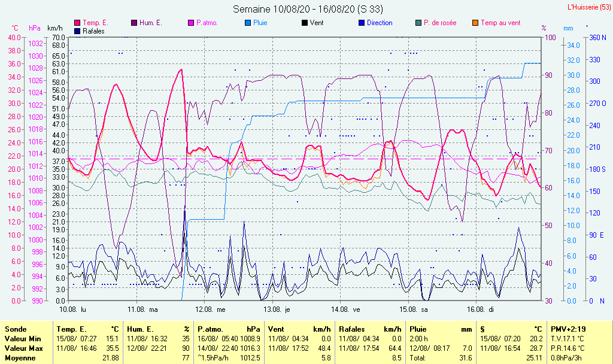The image size is (613, 364).
Task: Click the dark blue Rafales legend swatch
Action: click(x=77, y=31)
